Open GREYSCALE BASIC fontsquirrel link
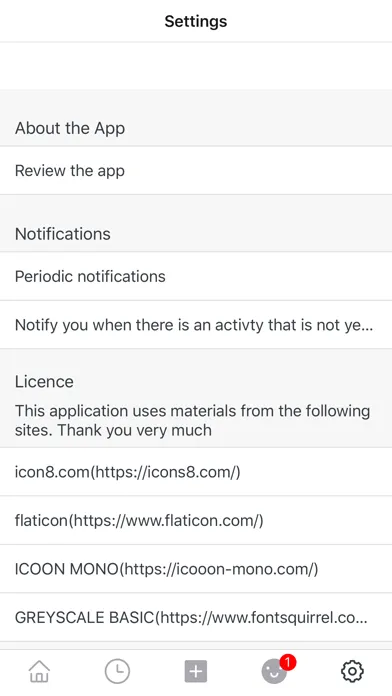 [x=196, y=617]
